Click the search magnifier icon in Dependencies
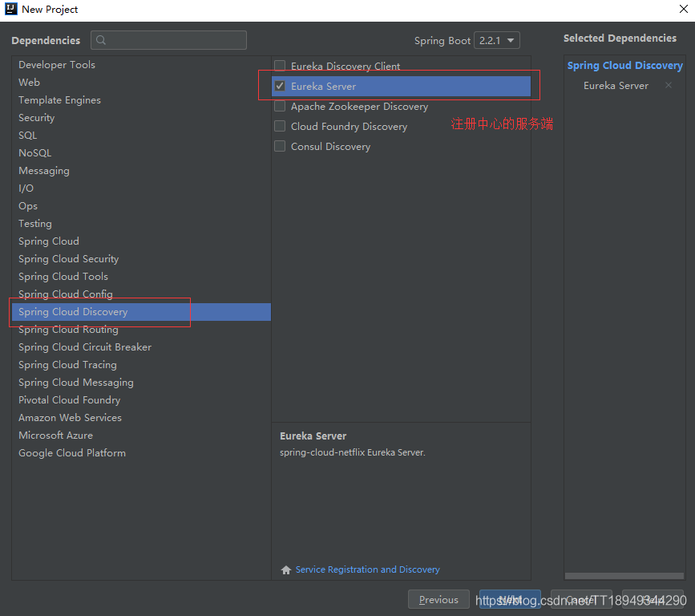 click(101, 40)
